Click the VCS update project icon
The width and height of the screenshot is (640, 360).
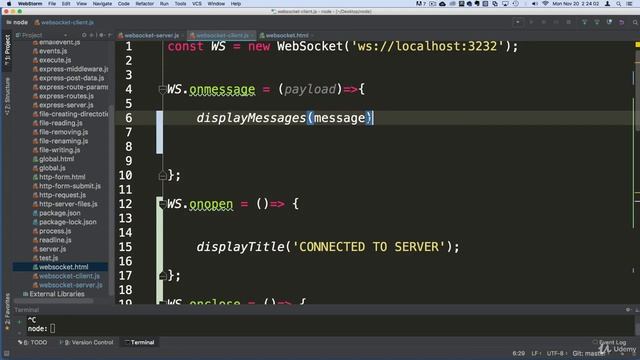click(x=584, y=22)
